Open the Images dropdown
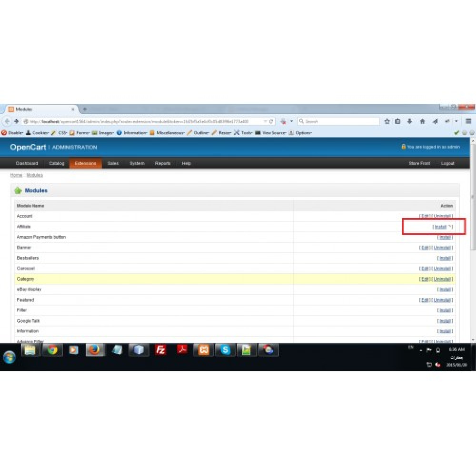476x476 pixels. click(x=103, y=133)
